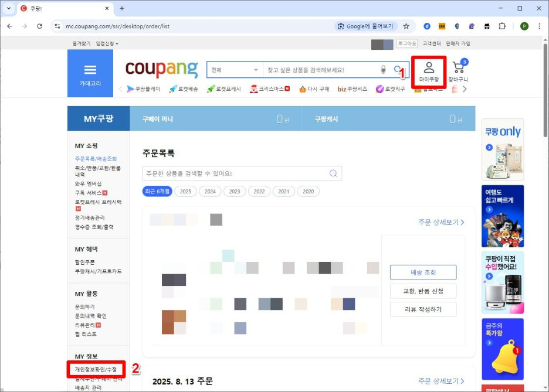Open 쿠팡플레이 shortcut
The height and width of the screenshot is (392, 549).
click(x=144, y=89)
